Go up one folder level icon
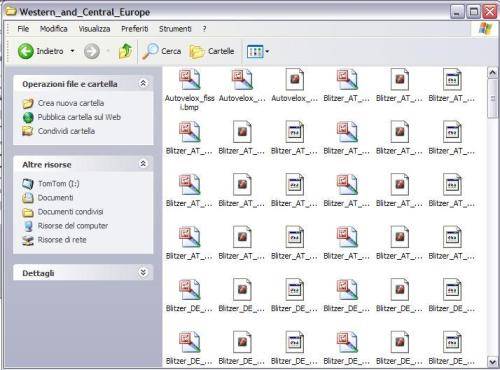The image size is (500, 370). click(x=125, y=51)
